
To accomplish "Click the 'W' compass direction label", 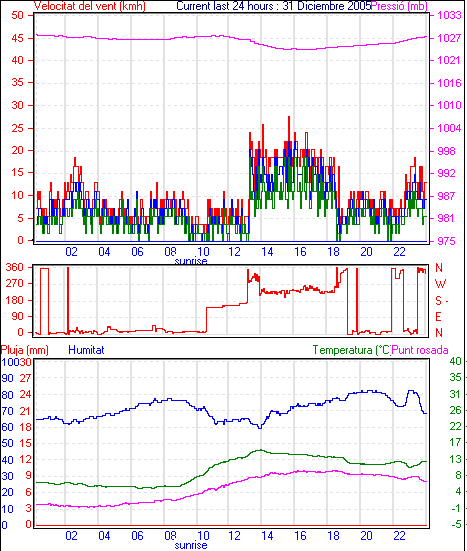I will (440, 284).
